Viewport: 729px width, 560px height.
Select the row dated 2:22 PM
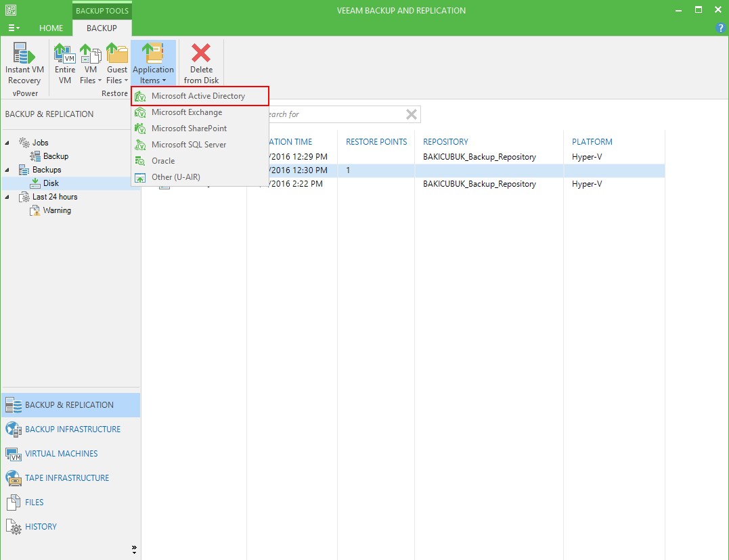403,183
